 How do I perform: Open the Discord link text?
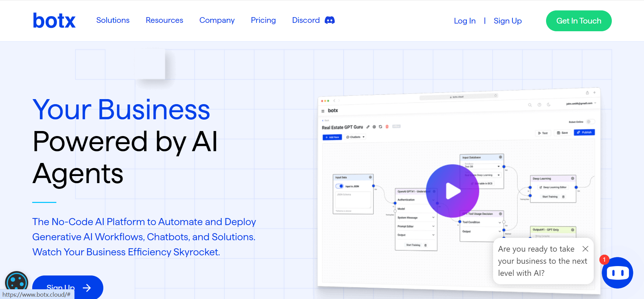[x=306, y=20]
